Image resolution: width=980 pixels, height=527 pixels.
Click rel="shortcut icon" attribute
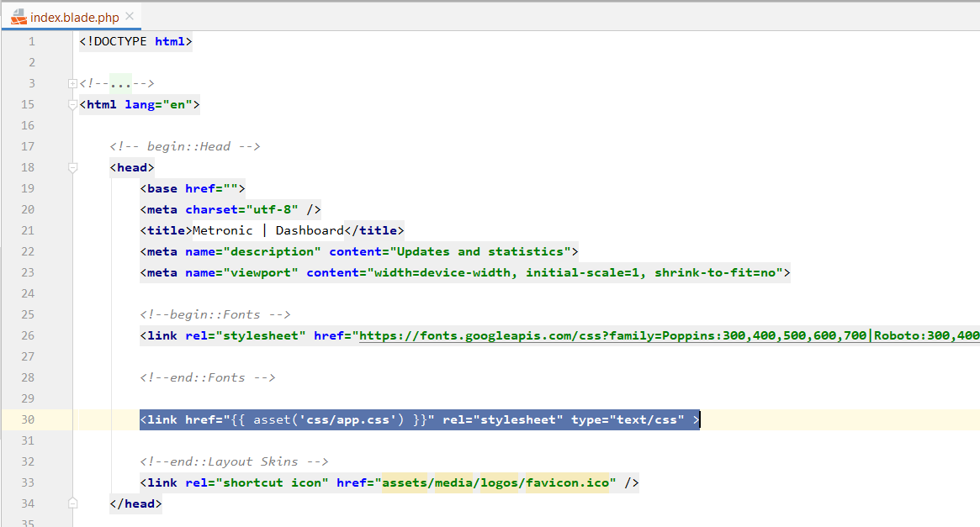tap(257, 482)
